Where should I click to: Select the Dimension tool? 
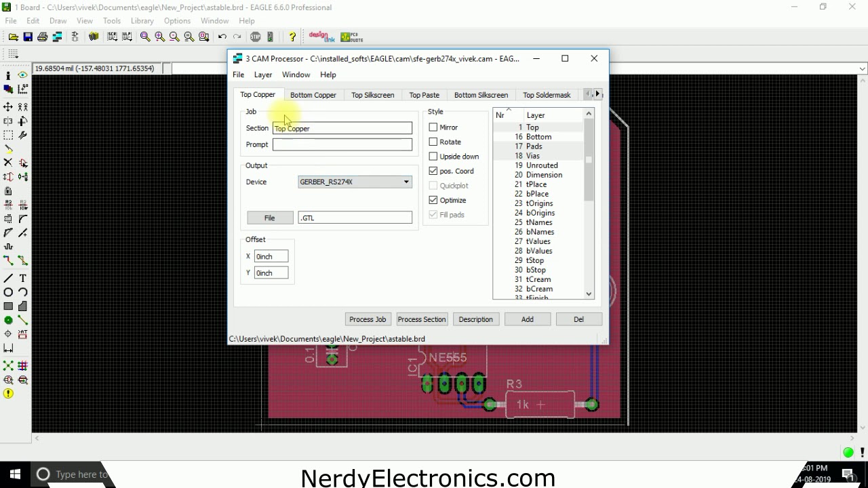click(8, 348)
